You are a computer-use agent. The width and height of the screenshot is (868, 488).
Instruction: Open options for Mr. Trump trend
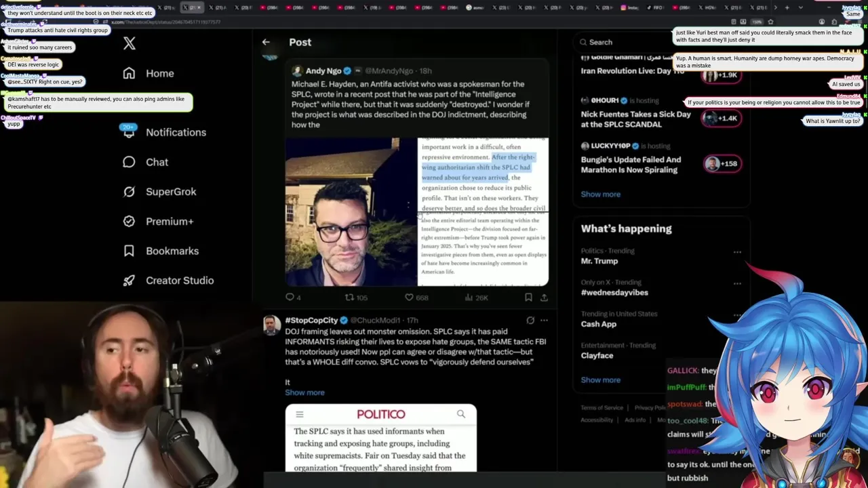point(737,252)
